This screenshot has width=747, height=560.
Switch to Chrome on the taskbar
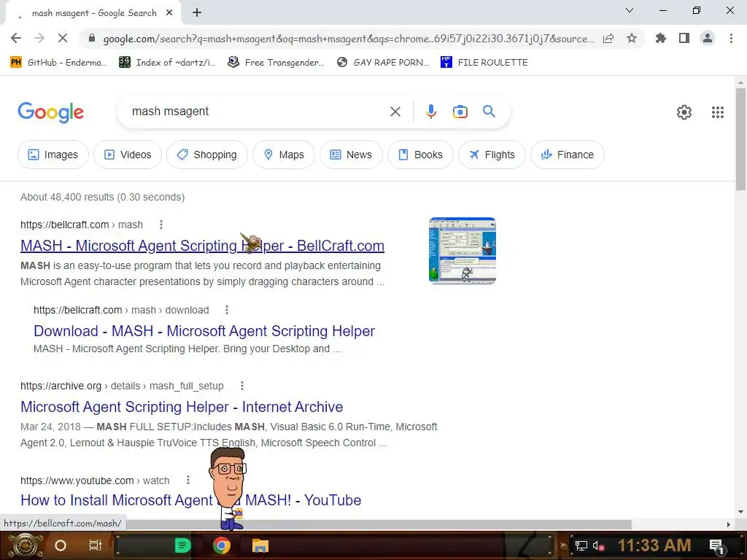[x=222, y=545]
